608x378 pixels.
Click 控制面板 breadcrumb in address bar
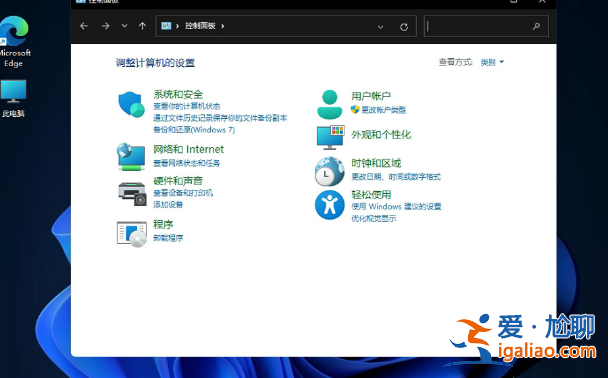pos(200,26)
